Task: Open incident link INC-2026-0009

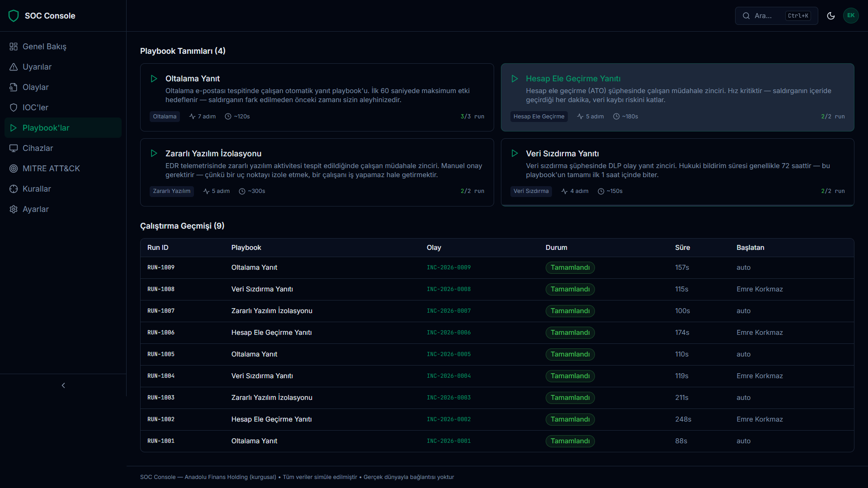Action: point(448,267)
